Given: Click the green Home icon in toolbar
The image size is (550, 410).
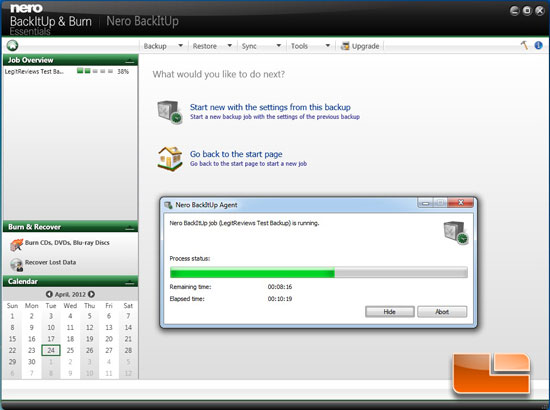Looking at the screenshot, I should 12,46.
